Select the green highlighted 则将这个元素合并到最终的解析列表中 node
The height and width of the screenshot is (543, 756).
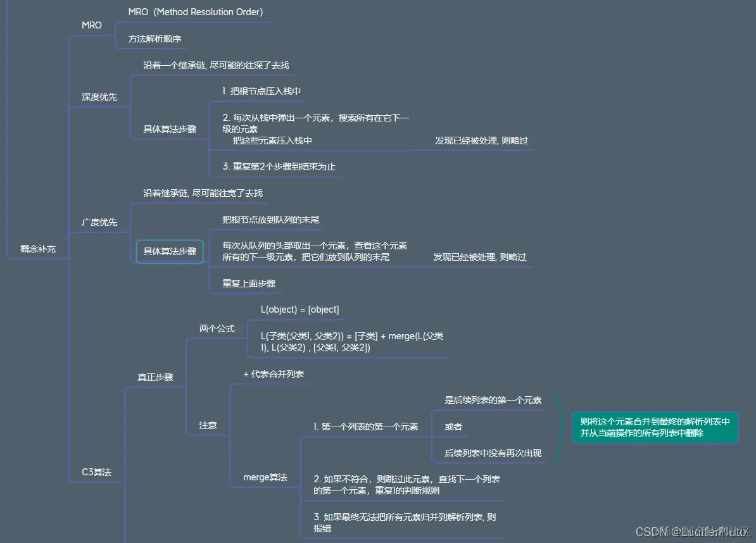(655, 427)
